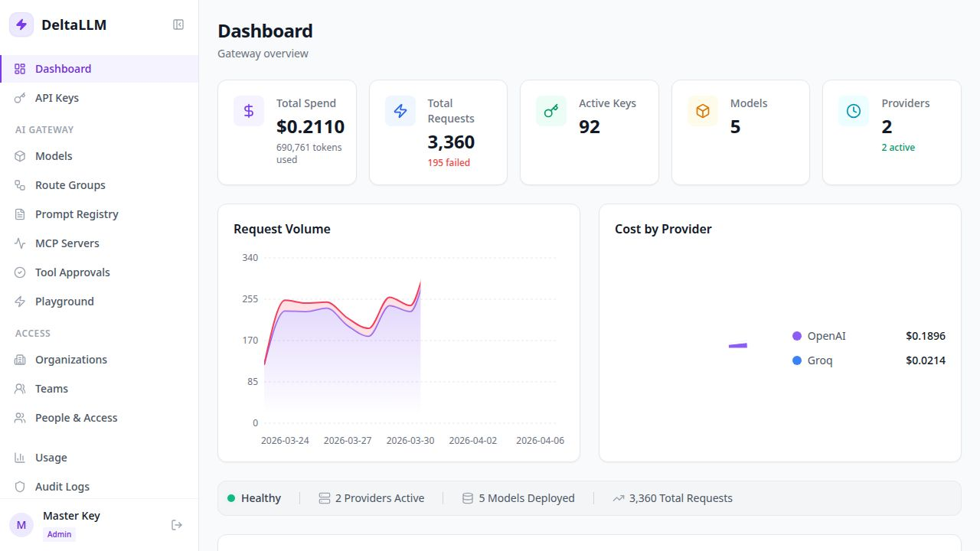Viewport: 980px width, 551px height.
Task: Click the green Healthy status dot
Action: pos(231,498)
